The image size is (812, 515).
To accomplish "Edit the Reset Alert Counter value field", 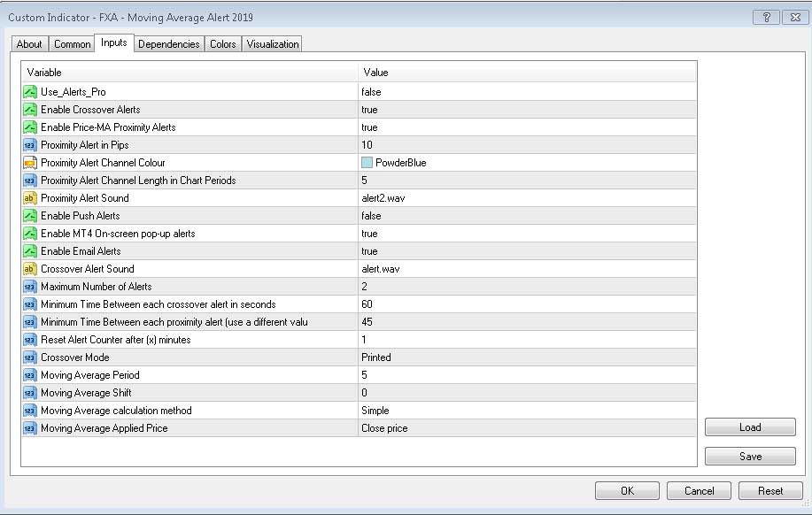I will point(527,340).
